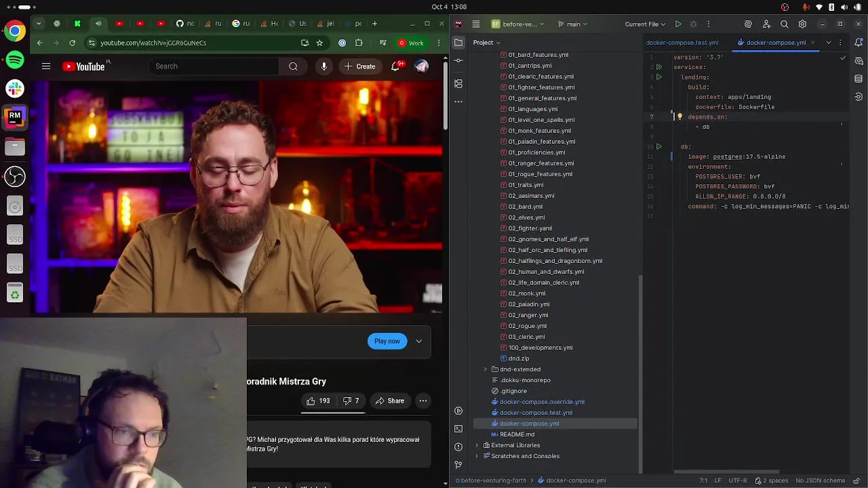Viewport: 868px width, 488px height.
Task: Open the Project view dropdown
Action: click(x=486, y=43)
